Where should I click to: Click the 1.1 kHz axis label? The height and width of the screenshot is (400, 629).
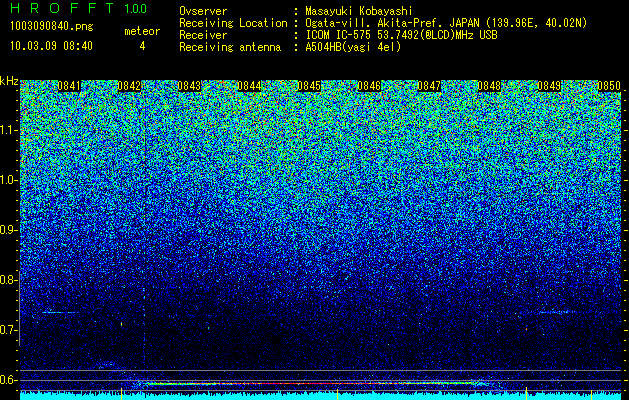click(x=7, y=131)
